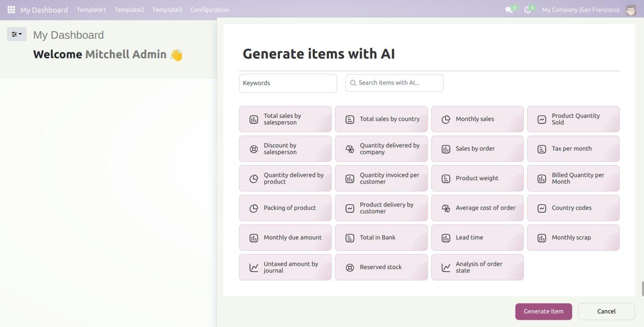The height and width of the screenshot is (327, 644).
Task: Open My Company (San Francisco) switcher
Action: [580, 10]
